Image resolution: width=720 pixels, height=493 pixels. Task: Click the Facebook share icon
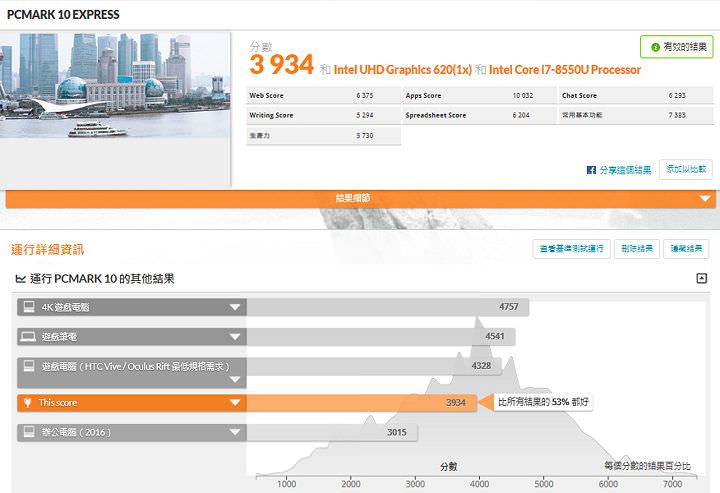(x=592, y=170)
